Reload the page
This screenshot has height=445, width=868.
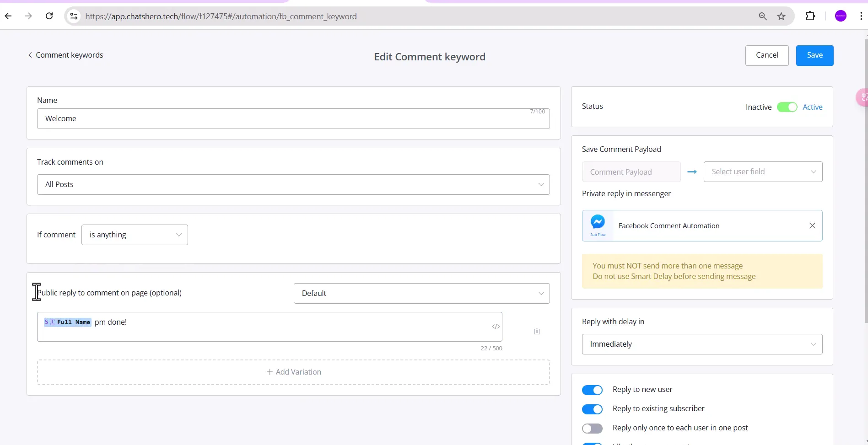(49, 16)
